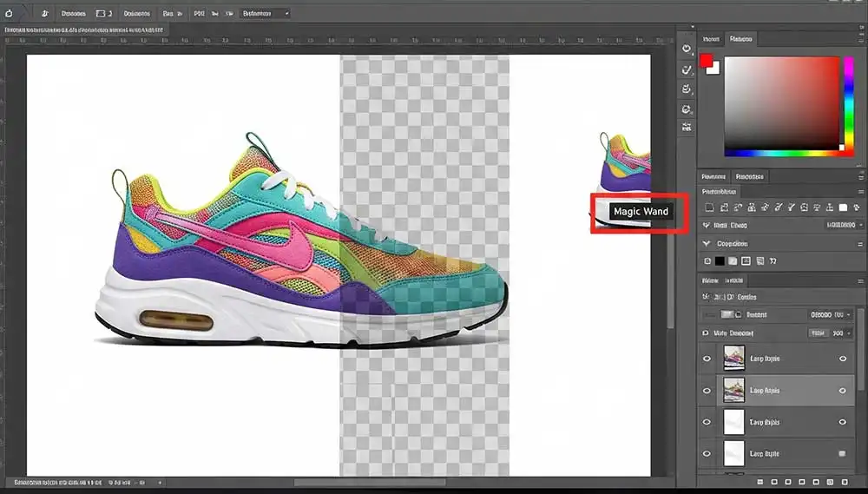Switch to the first tab in the middle panel group
The height and width of the screenshot is (494, 868).
pos(713,176)
